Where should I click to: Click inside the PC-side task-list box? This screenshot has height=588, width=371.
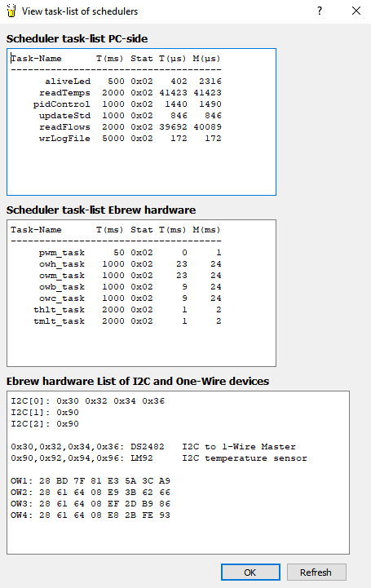coord(141,122)
